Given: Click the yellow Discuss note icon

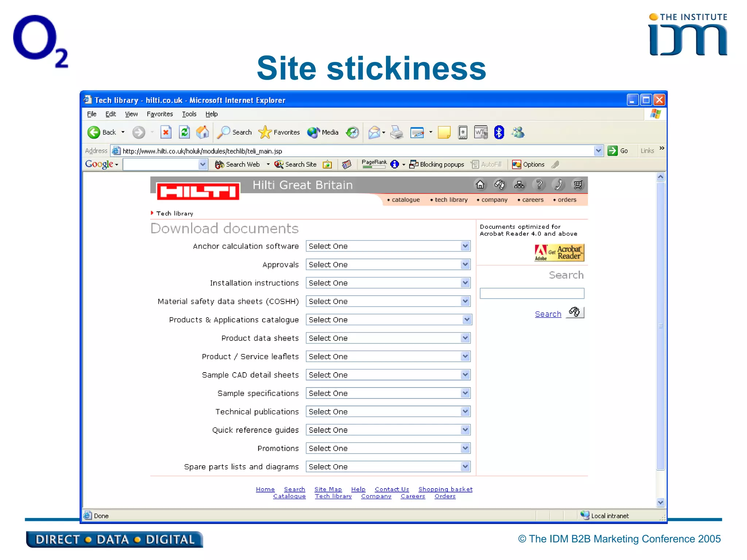Looking at the screenshot, I should pos(444,132).
